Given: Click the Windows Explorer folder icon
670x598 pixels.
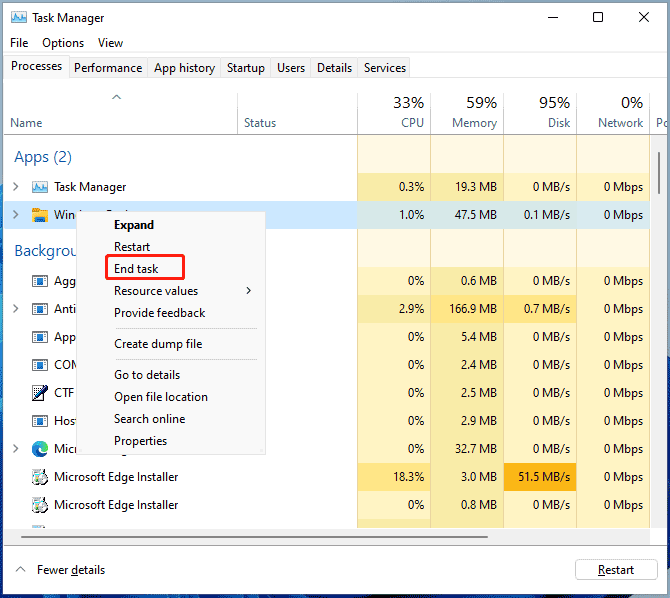Looking at the screenshot, I should tap(40, 215).
